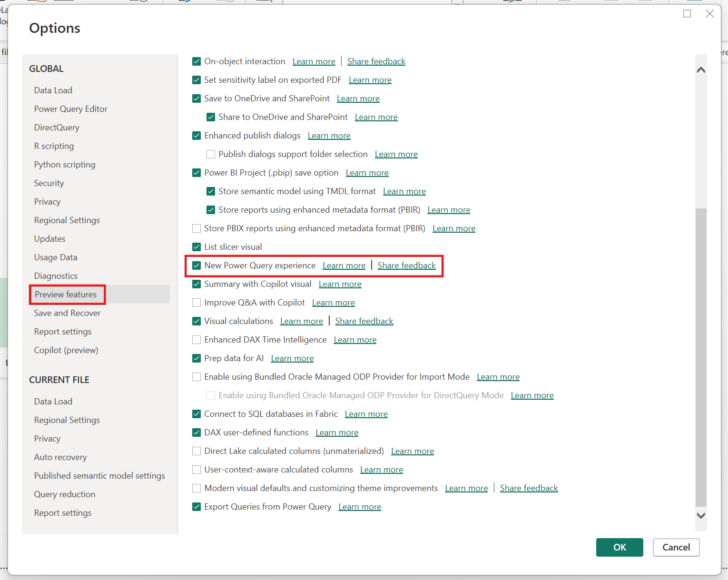The width and height of the screenshot is (728, 580).
Task: Learn more about Summary with Copilot visual
Action: [340, 284]
